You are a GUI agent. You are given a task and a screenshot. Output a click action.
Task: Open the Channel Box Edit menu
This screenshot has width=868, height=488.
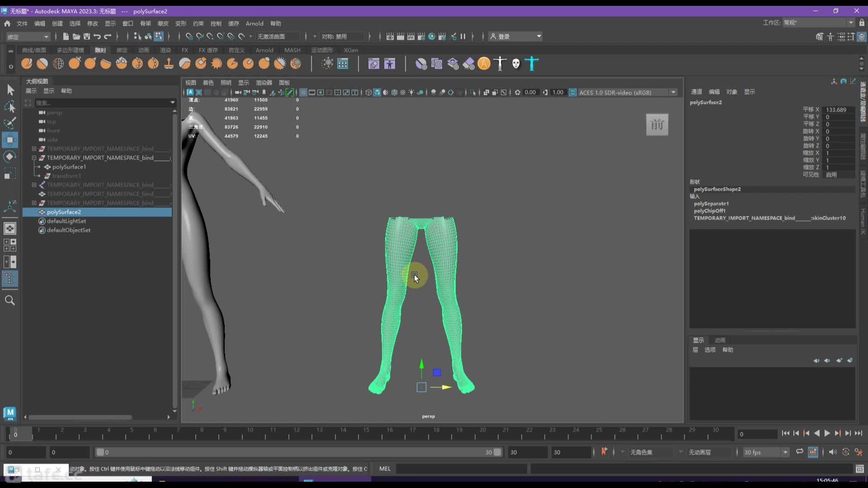(714, 92)
